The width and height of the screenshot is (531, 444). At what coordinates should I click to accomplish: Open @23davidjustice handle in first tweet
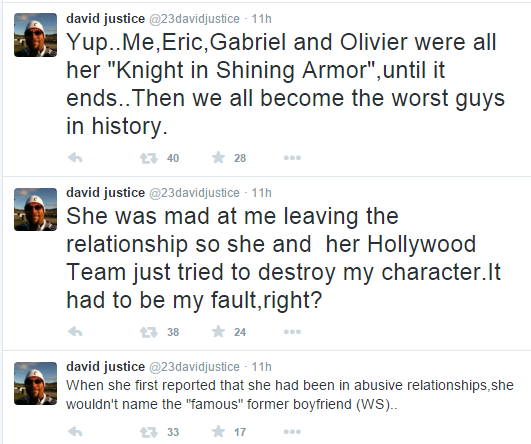[x=194, y=19]
